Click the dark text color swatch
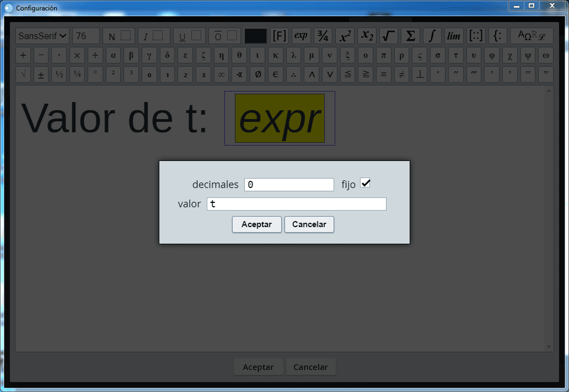 [255, 36]
